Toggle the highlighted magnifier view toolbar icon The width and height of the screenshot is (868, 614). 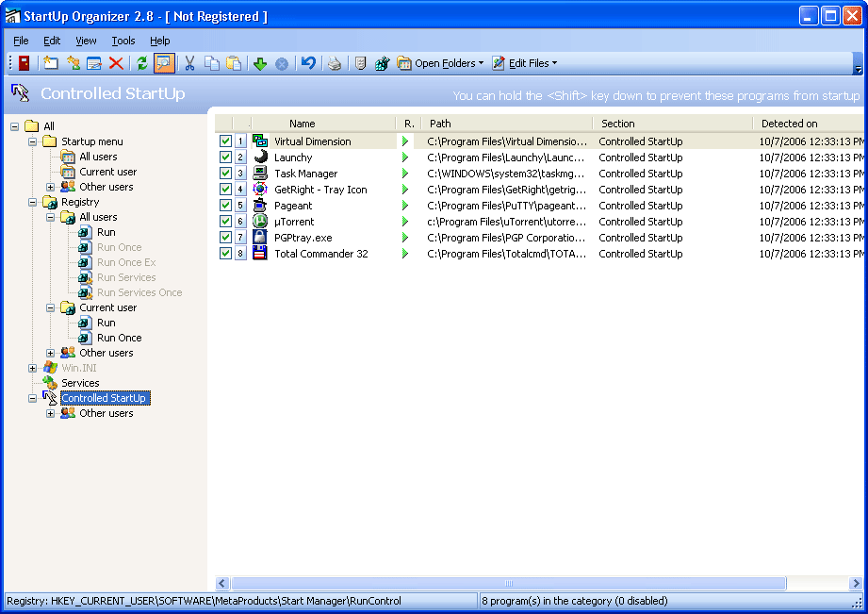pos(164,63)
